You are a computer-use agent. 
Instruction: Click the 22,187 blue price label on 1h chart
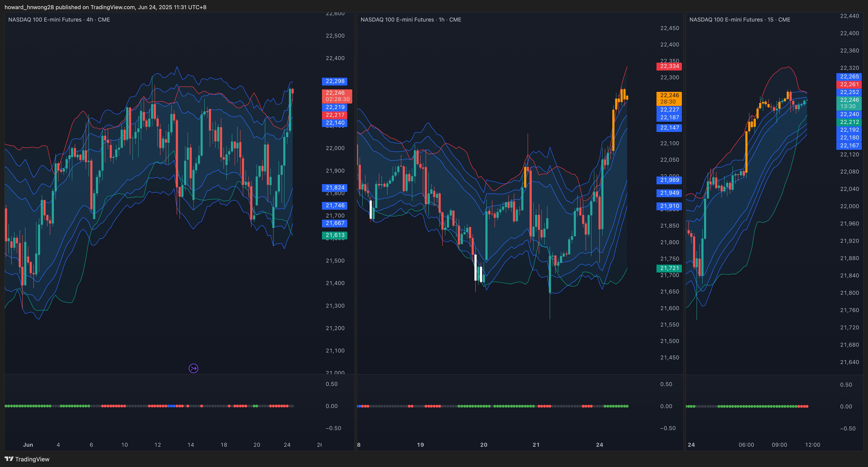click(669, 118)
